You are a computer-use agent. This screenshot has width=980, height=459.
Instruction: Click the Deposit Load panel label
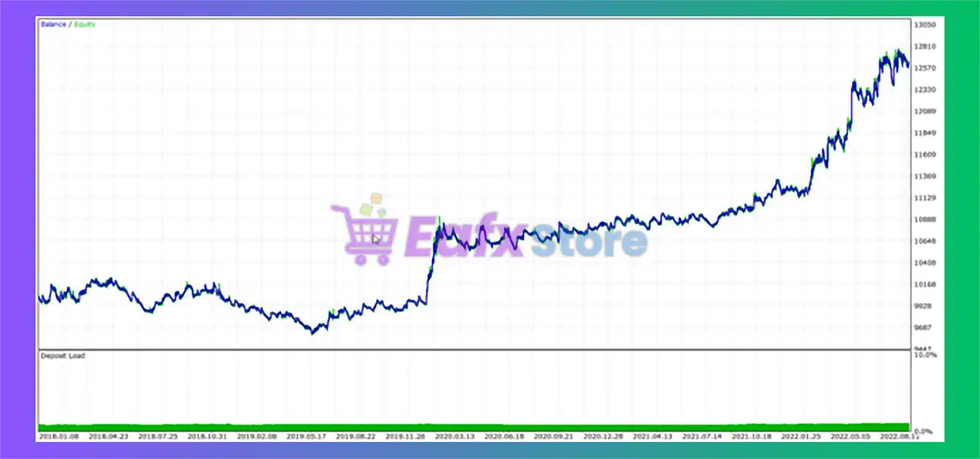tap(63, 356)
